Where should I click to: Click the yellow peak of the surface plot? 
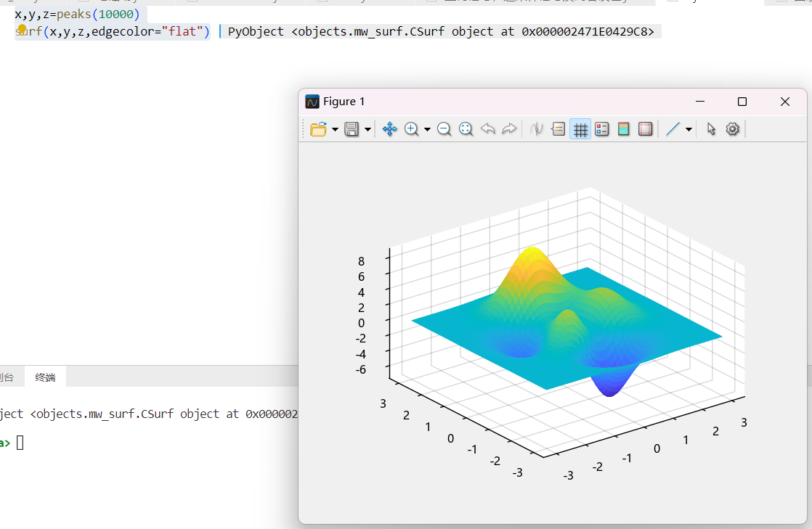pyautogui.click(x=532, y=254)
